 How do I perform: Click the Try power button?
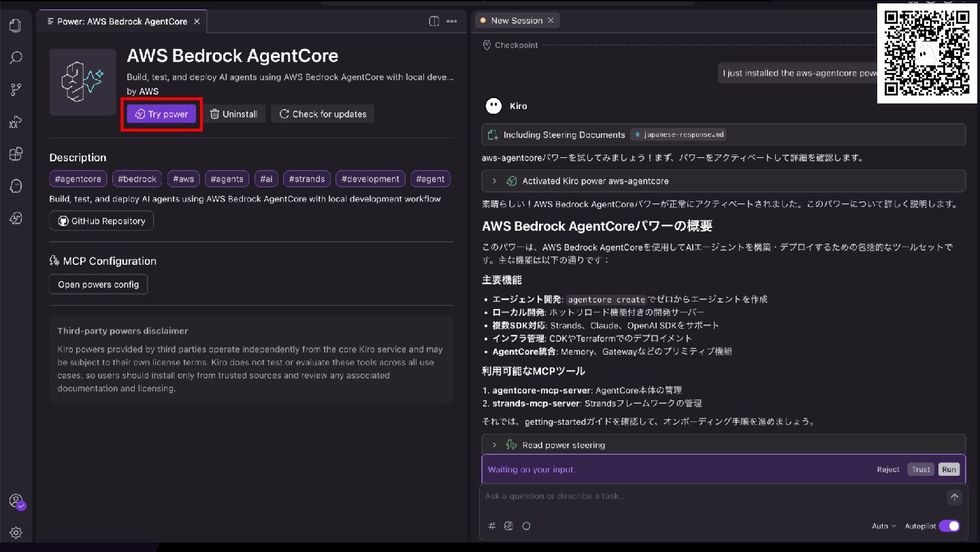(x=161, y=114)
